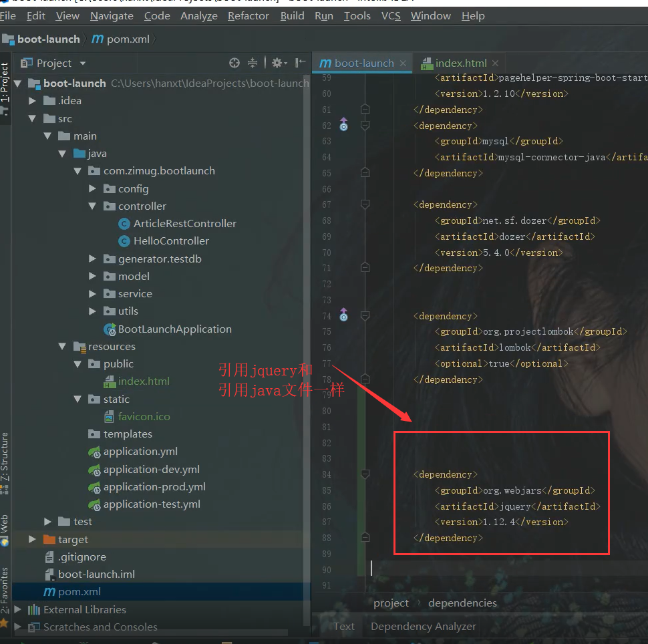648x644 pixels.
Task: Switch to Dependency Analyzer tab
Action: 424,627
